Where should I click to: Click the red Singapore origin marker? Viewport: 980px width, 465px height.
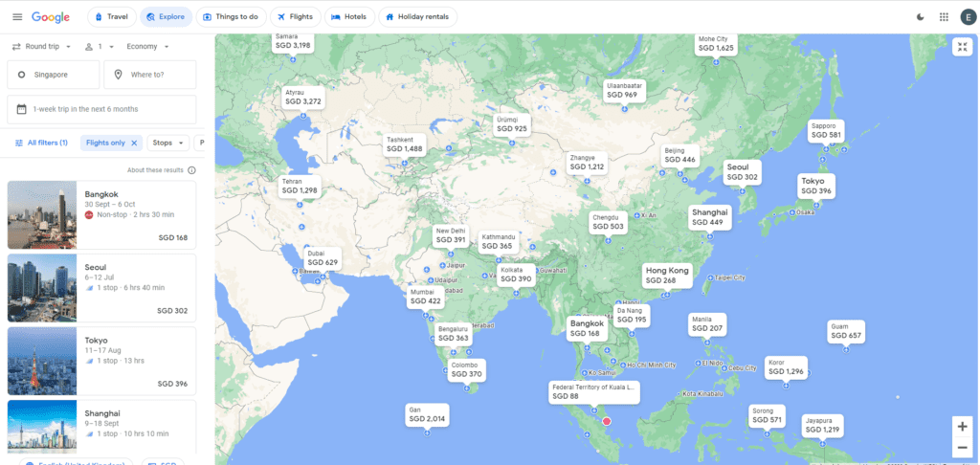[x=606, y=422]
